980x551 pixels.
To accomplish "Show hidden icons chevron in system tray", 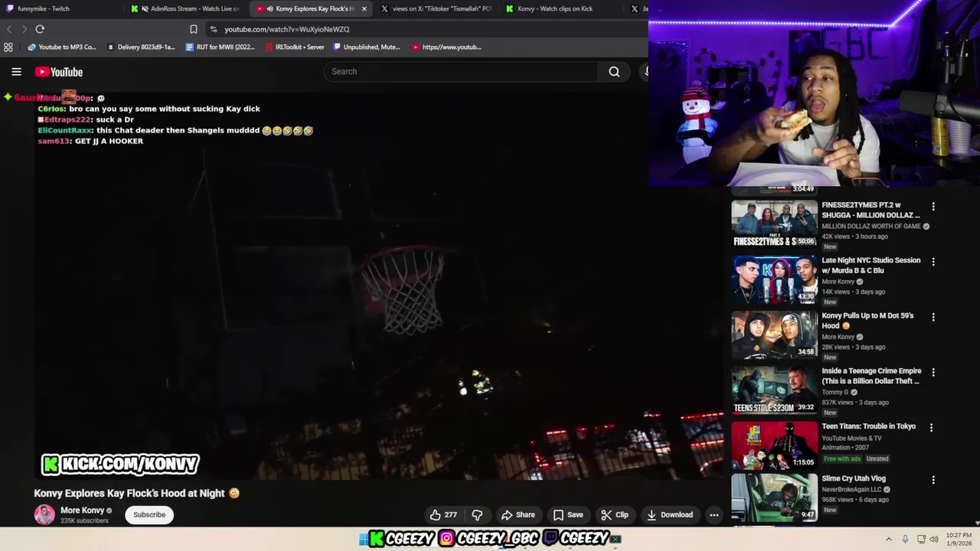I will (889, 539).
